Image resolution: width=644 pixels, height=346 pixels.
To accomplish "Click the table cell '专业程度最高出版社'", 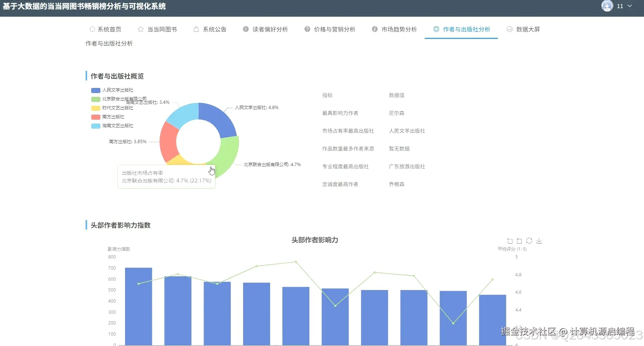I will (x=345, y=167).
